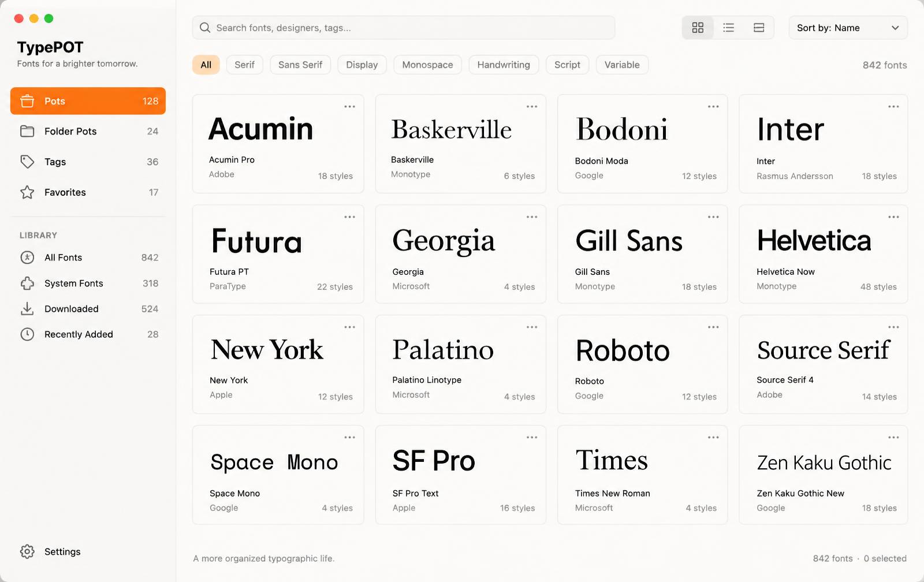Open more options for Bodoni card

pyautogui.click(x=713, y=107)
